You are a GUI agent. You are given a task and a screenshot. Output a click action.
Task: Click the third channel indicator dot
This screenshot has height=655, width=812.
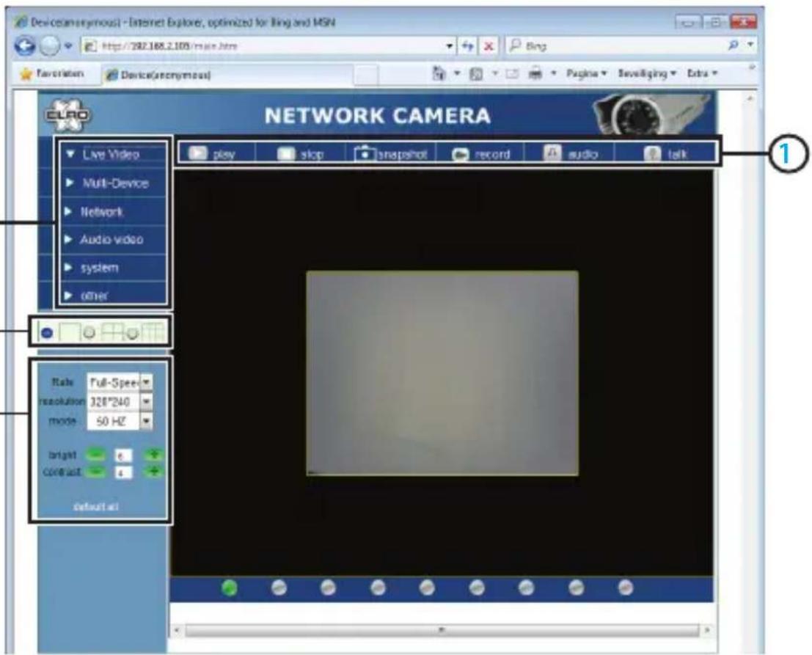[x=328, y=588]
